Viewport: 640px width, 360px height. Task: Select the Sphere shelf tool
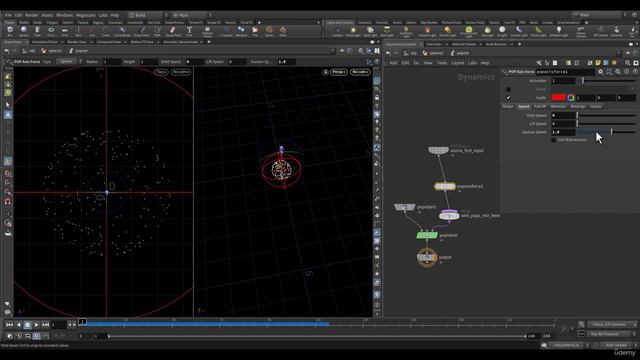pos(24,31)
